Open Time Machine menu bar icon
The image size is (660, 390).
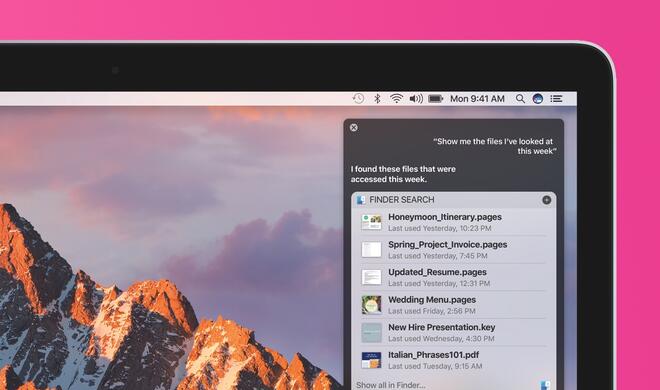click(358, 98)
